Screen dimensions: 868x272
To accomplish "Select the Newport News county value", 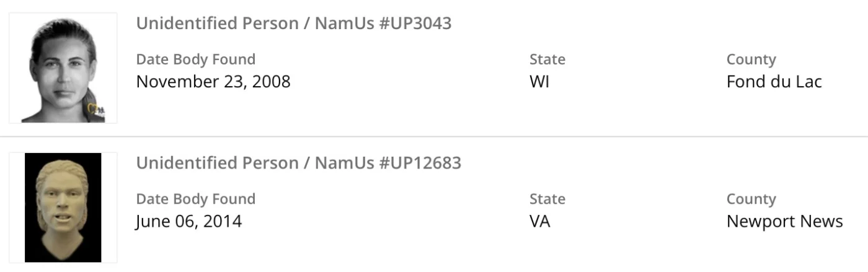I will (784, 221).
